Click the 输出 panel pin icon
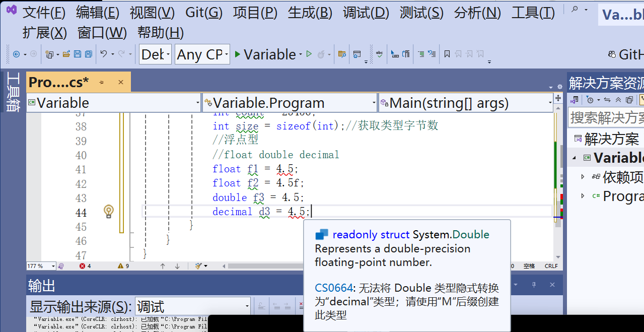Image resolution: width=644 pixels, height=332 pixels. click(x=534, y=285)
